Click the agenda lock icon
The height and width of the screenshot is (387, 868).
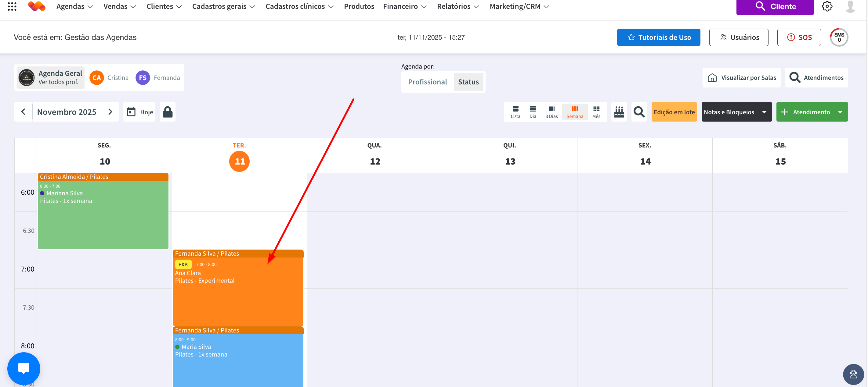(x=167, y=112)
